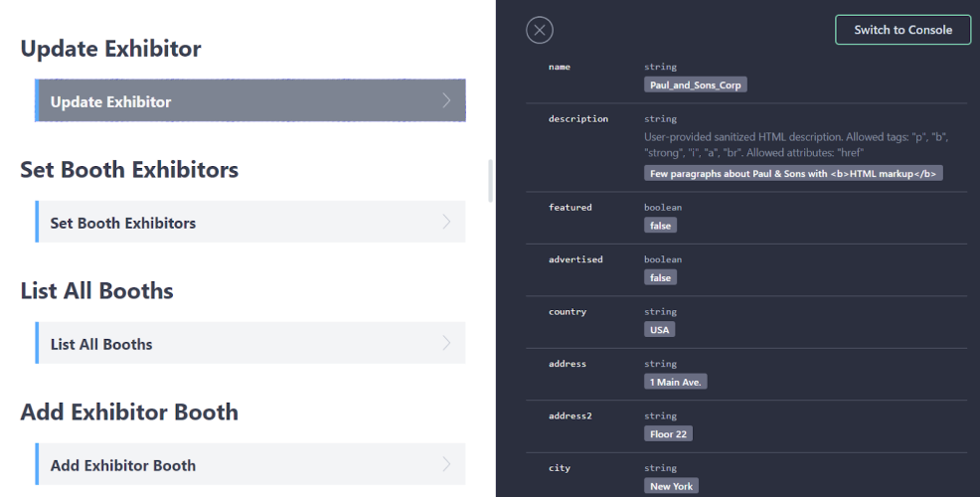980x497 pixels.
Task: Expand chevron on Set Booth Exhibitors row
Action: click(x=446, y=222)
